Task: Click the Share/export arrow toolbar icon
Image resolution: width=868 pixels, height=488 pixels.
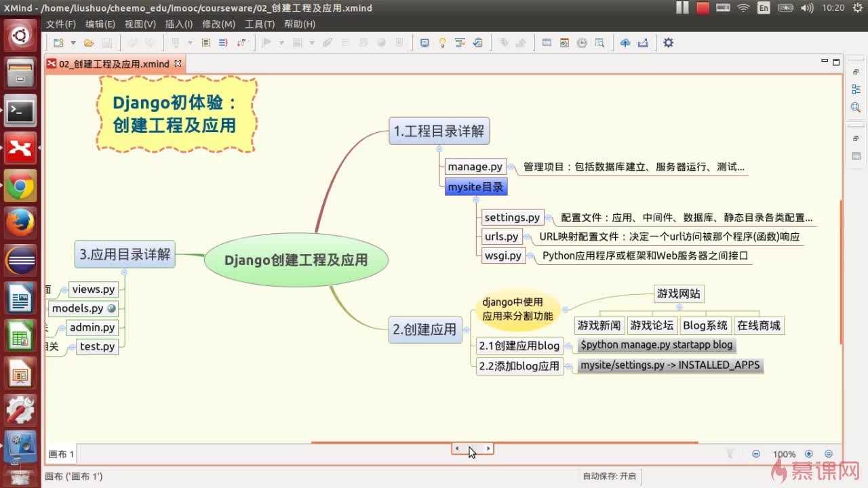Action: 643,43
